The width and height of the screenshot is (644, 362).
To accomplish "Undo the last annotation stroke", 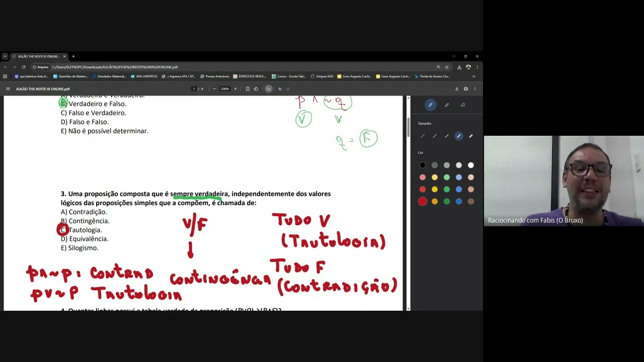I will pyautogui.click(x=280, y=89).
